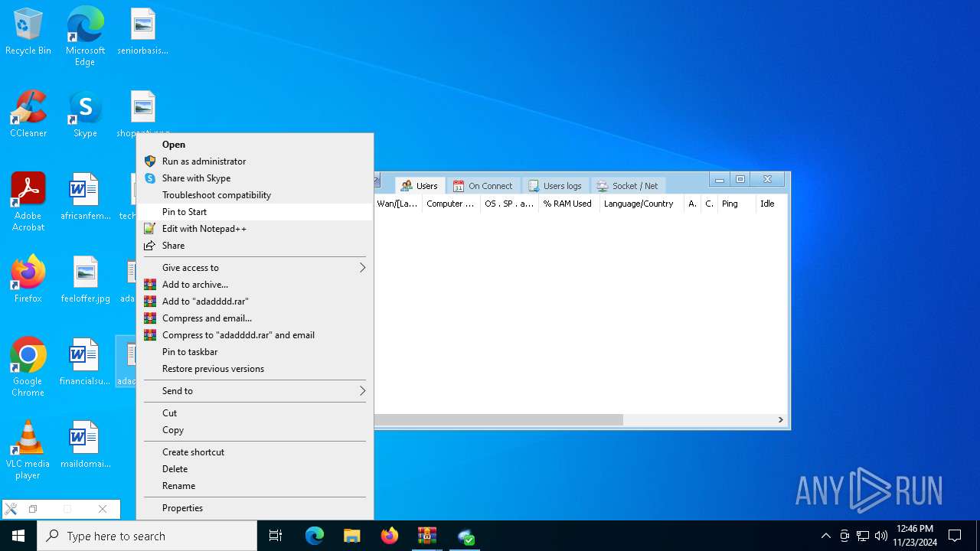980x551 pixels.
Task: Sort by the Computer column header
Action: point(451,204)
